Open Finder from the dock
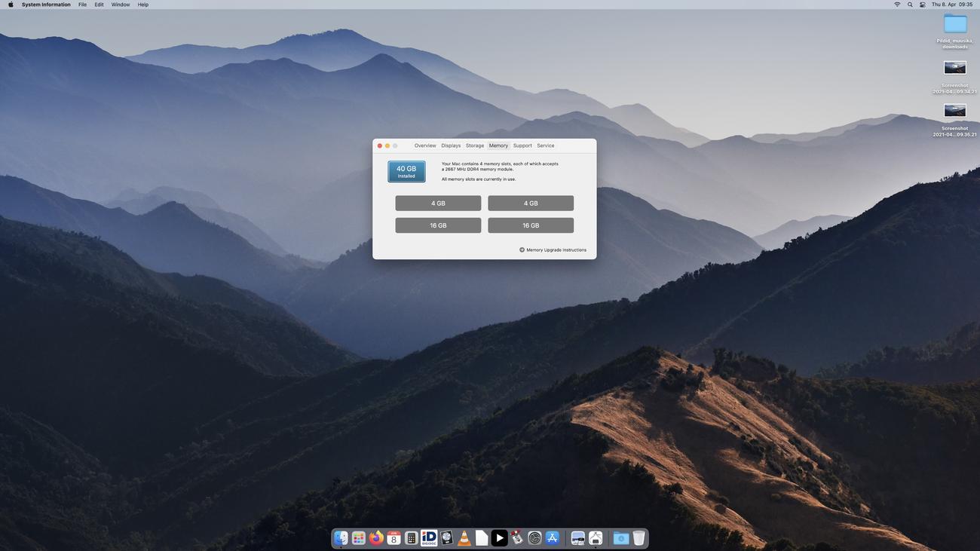This screenshot has height=551, width=980. pyautogui.click(x=341, y=538)
